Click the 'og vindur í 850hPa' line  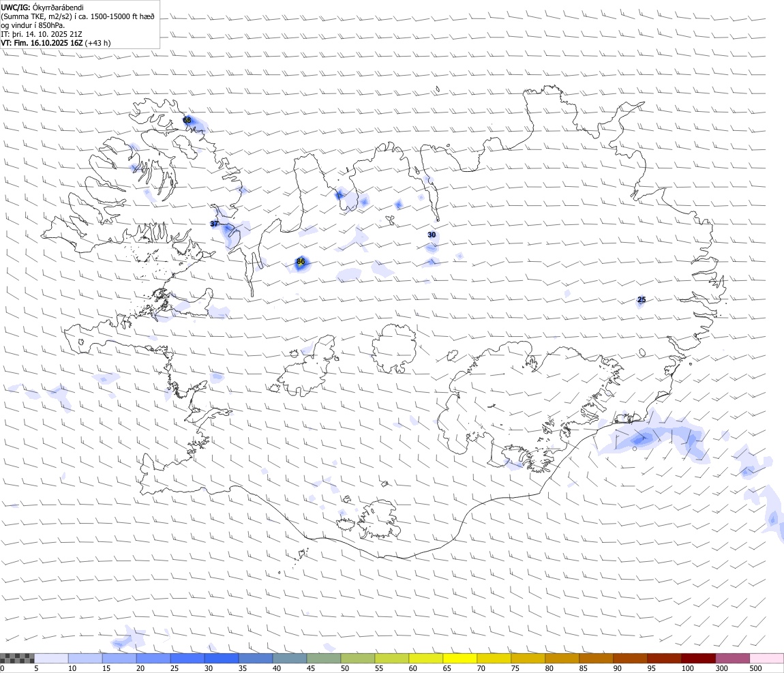tap(33, 25)
